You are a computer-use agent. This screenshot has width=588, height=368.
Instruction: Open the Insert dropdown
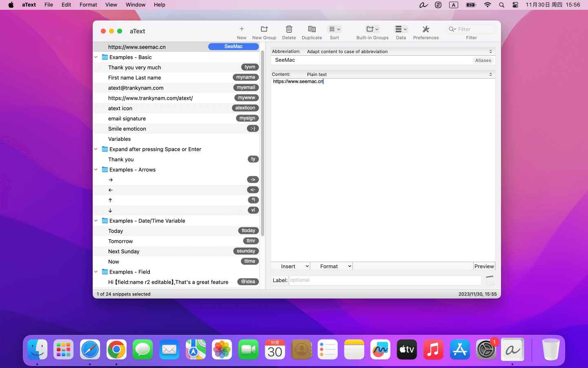(x=290, y=266)
